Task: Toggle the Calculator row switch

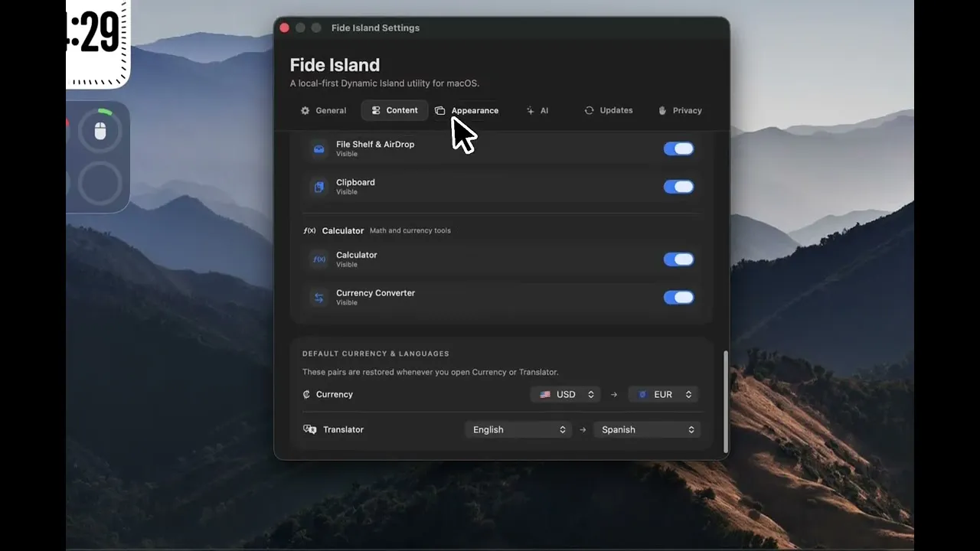Action: pyautogui.click(x=678, y=259)
